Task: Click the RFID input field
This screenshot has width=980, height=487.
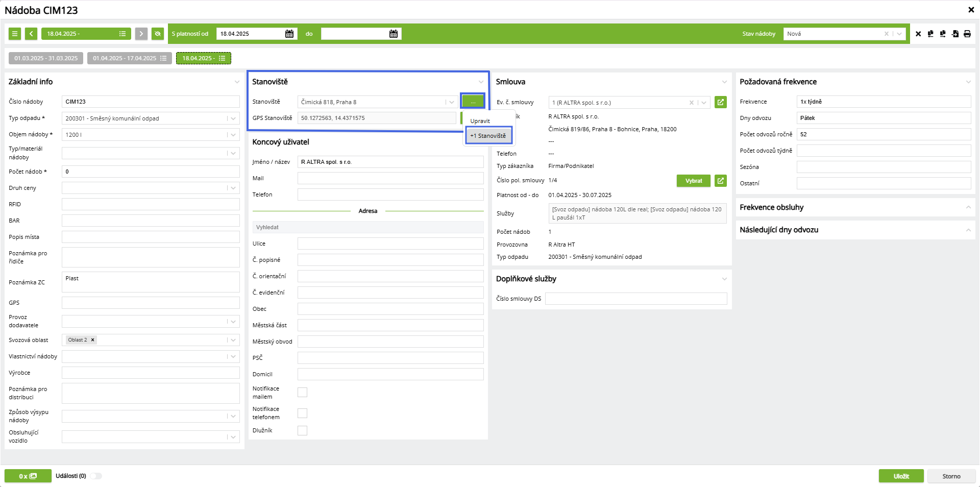Action: pyautogui.click(x=151, y=204)
